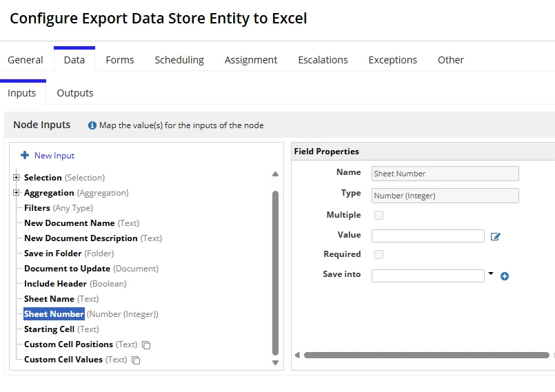
Task: Switch to the Outputs sub-tab
Action: coord(75,93)
